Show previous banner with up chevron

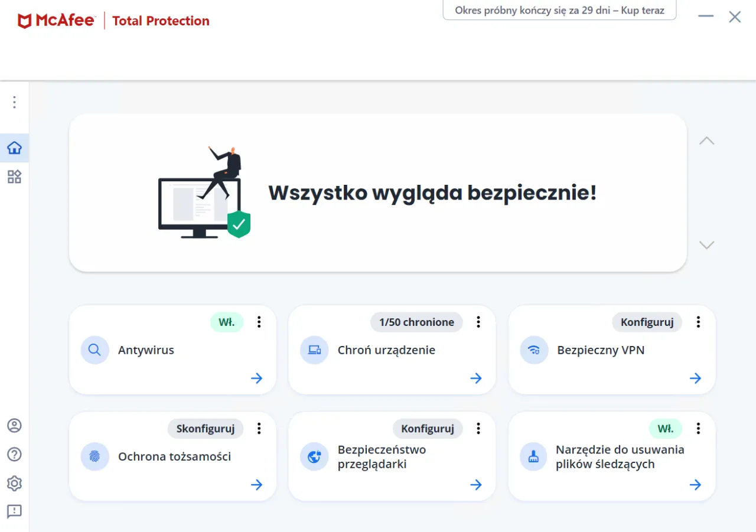tap(706, 141)
